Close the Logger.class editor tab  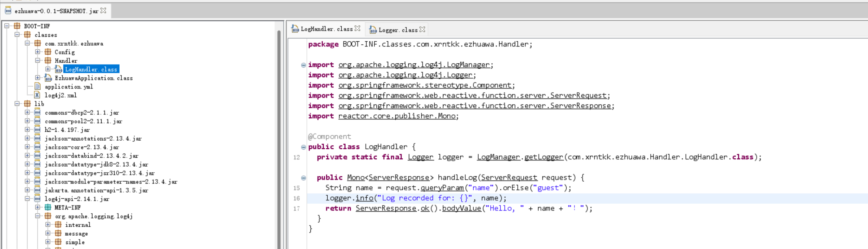[422, 30]
